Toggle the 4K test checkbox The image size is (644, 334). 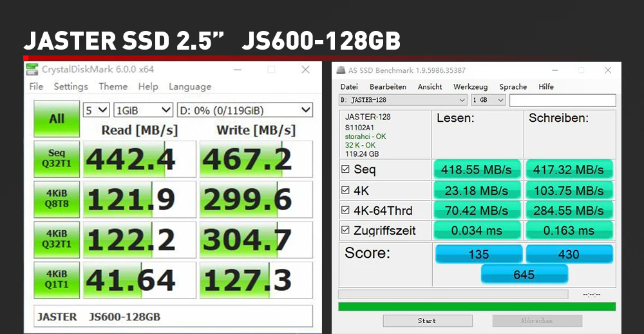(345, 190)
